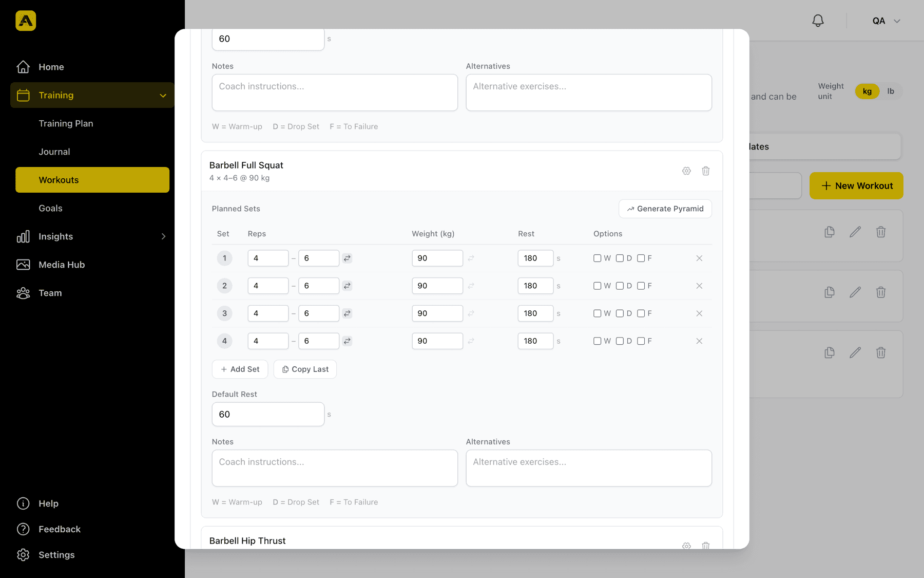Screen dimensions: 924x578
Task: Delete Barbell Full Squat exercise
Action: [x=706, y=171]
